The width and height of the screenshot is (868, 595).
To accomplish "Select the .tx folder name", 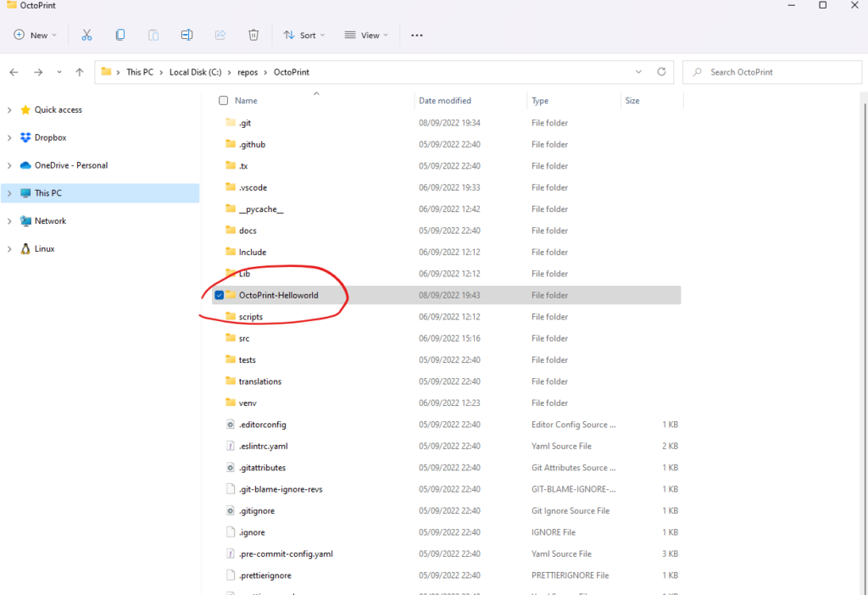I will (243, 166).
